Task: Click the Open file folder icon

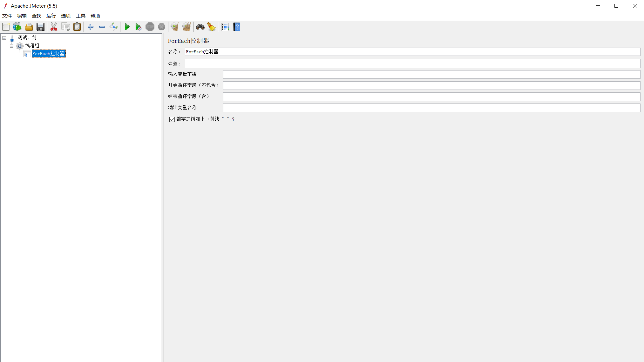Action: (x=29, y=27)
